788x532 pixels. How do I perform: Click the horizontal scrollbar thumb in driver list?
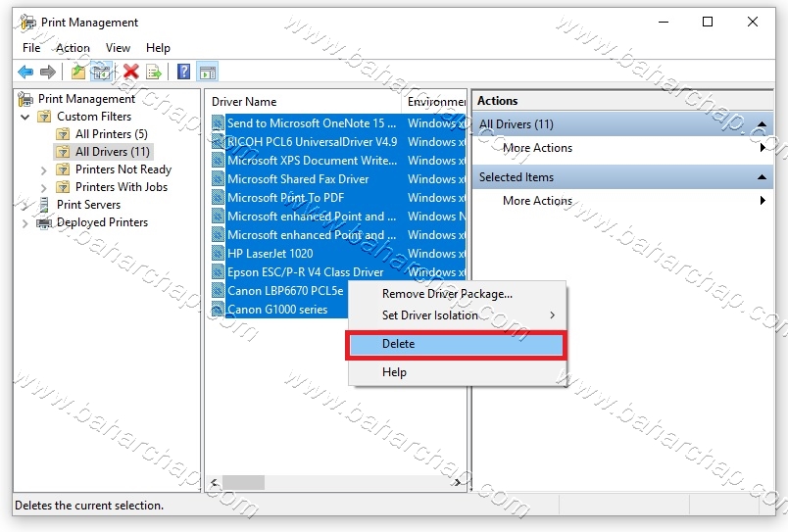tap(243, 482)
